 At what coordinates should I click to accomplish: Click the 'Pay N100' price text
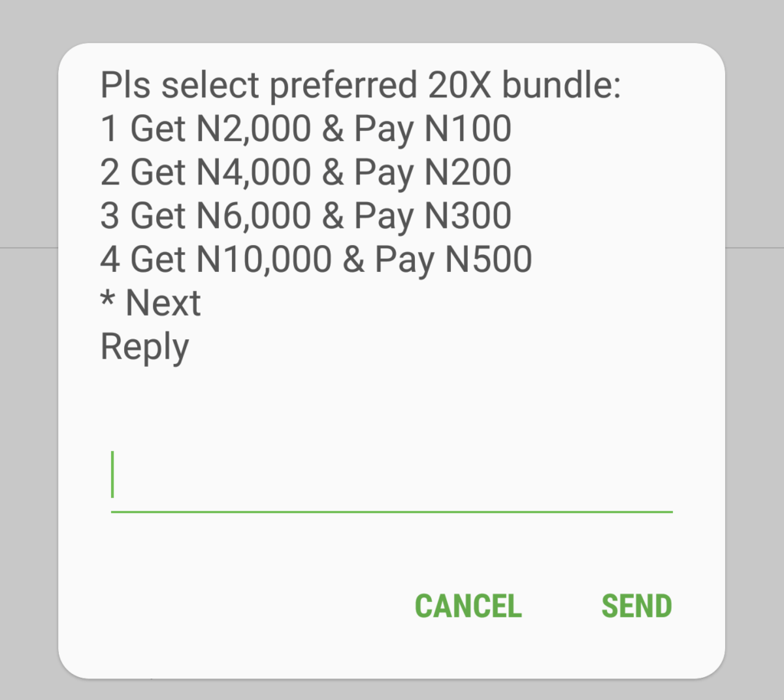[433, 129]
